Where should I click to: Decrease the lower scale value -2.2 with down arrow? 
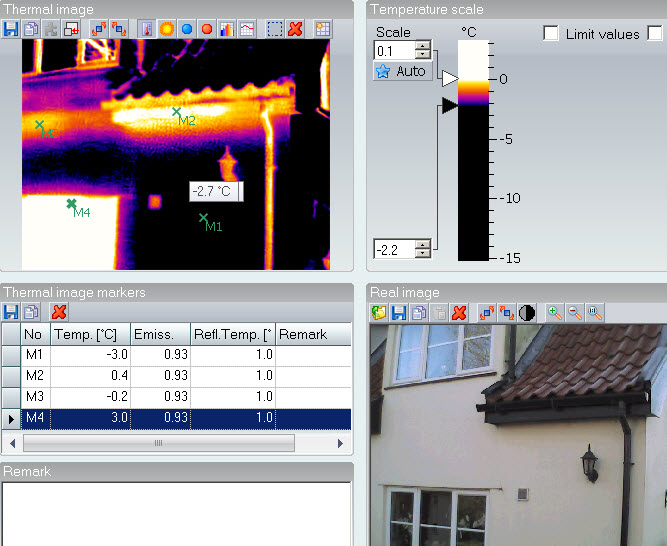tap(423, 254)
